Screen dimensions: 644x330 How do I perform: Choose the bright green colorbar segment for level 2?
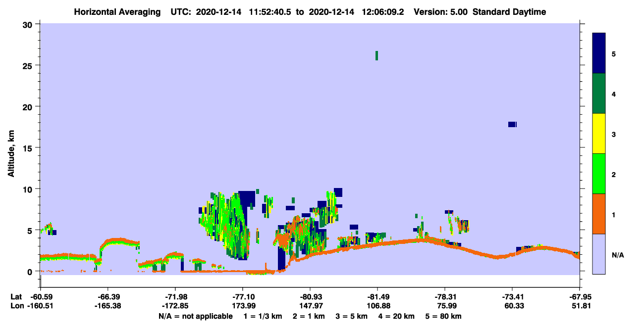click(x=599, y=174)
